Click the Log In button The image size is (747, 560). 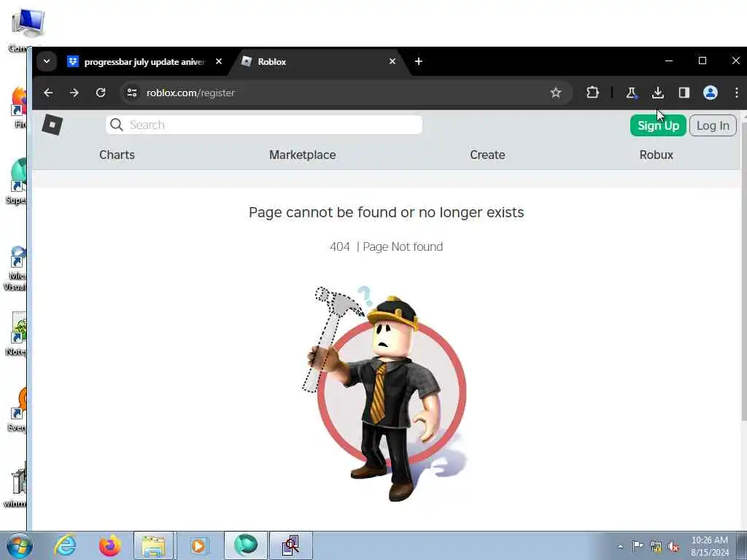(x=713, y=125)
